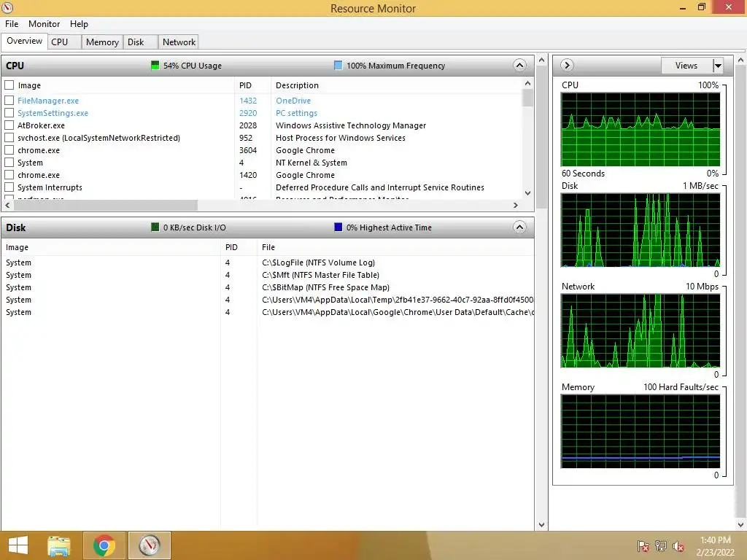
Task: Open the Help menu
Action: tap(79, 24)
